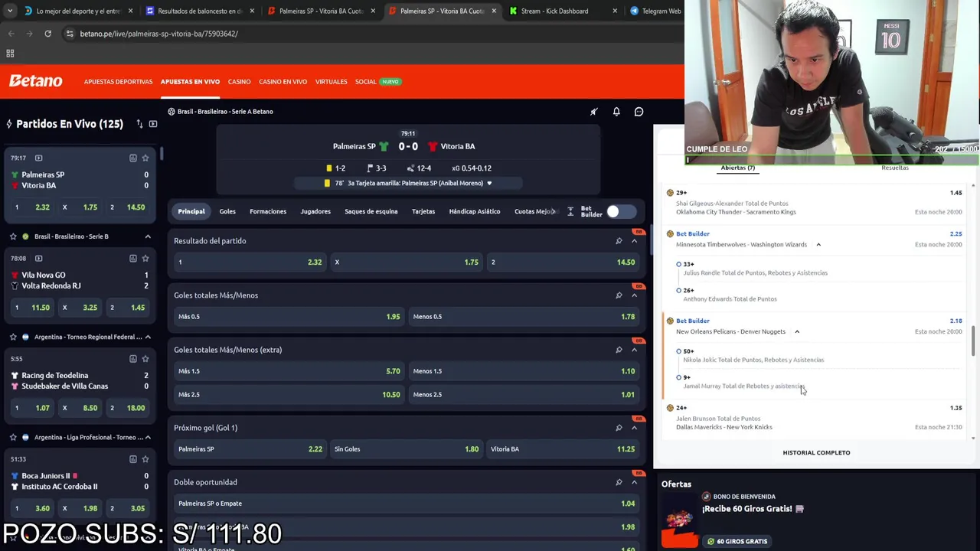This screenshot has height=551, width=980.
Task: Favorite the Racing de Teodelina match star
Action: click(145, 358)
